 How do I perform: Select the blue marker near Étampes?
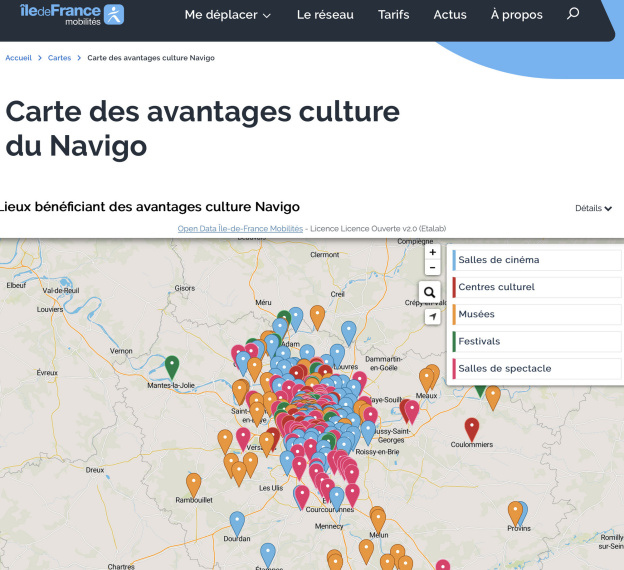[268, 555]
